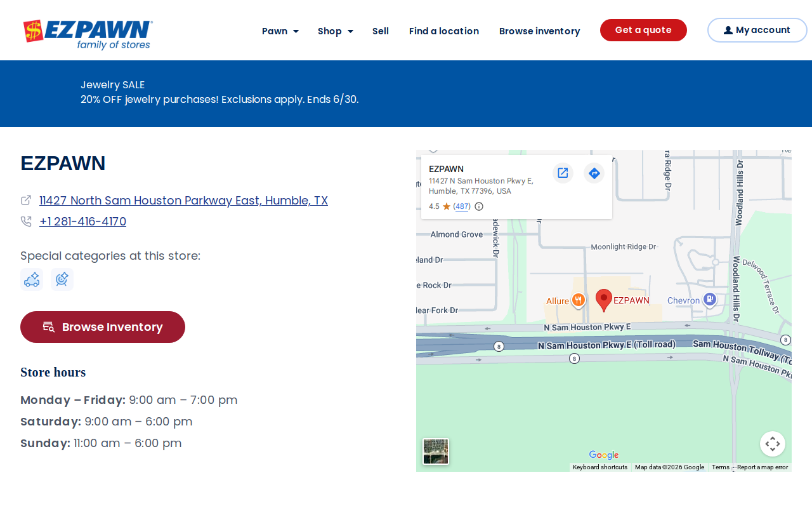Click the Allure restaurant map marker
The image size is (812, 508).
click(578, 300)
